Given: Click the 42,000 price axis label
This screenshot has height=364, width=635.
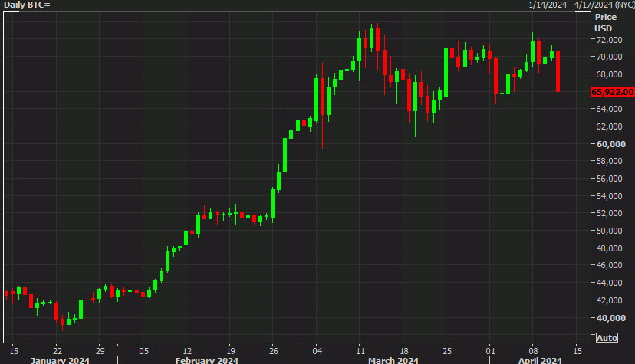Looking at the screenshot, I should click(x=609, y=300).
